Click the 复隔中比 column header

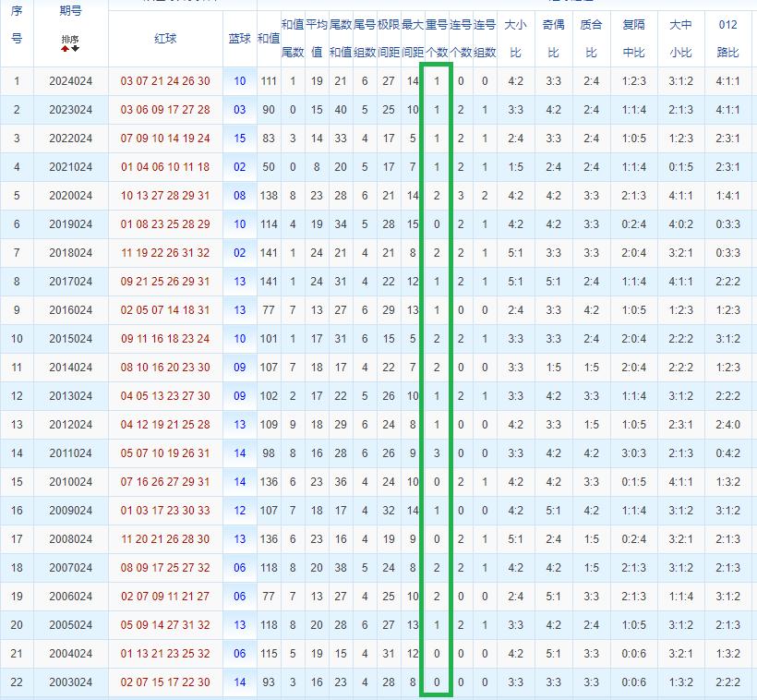[x=634, y=38]
